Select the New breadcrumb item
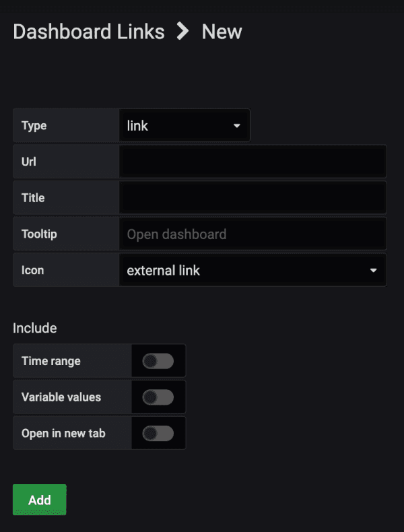This screenshot has height=532, width=404. point(222,32)
